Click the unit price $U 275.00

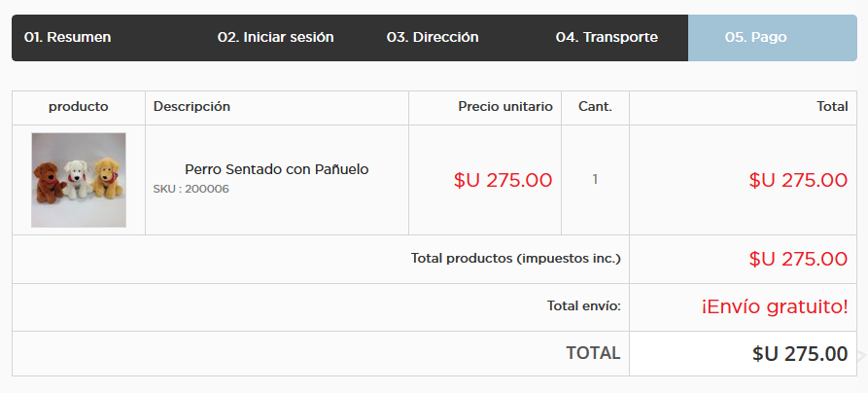pyautogui.click(x=503, y=180)
